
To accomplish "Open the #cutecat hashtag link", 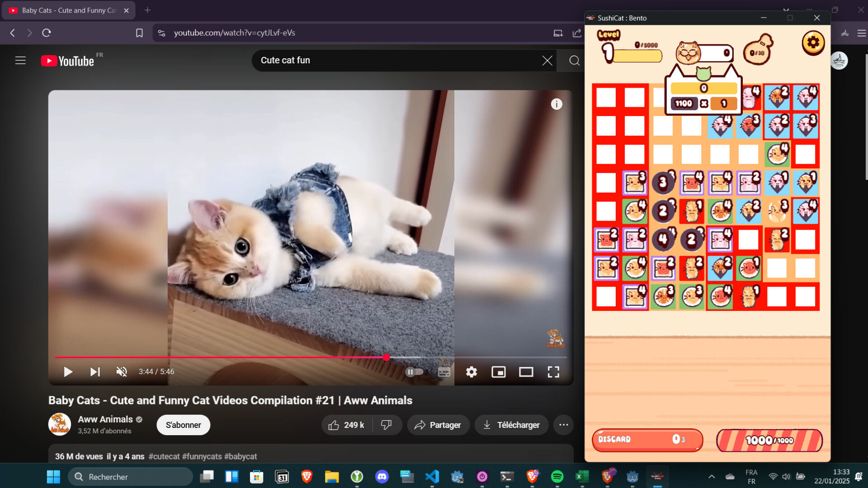I will pyautogui.click(x=164, y=456).
